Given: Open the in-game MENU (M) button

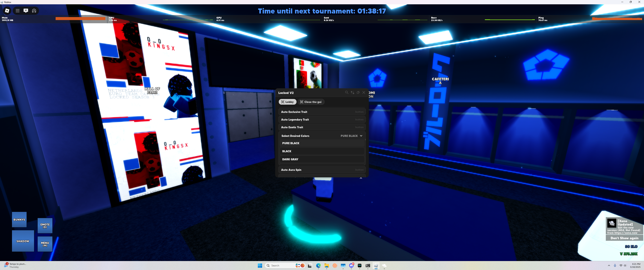Looking at the screenshot, I should [x=45, y=244].
